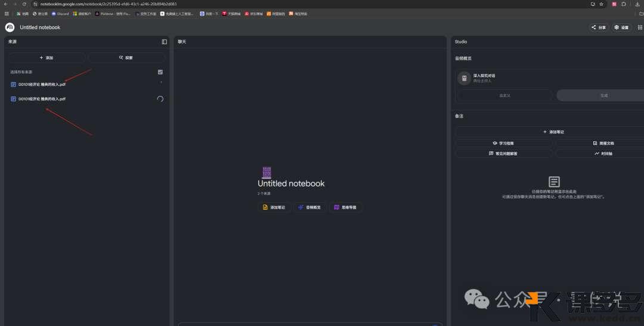Image resolution: width=644 pixels, height=326 pixels.
Task: Open the 分享 share button
Action: [x=598, y=27]
